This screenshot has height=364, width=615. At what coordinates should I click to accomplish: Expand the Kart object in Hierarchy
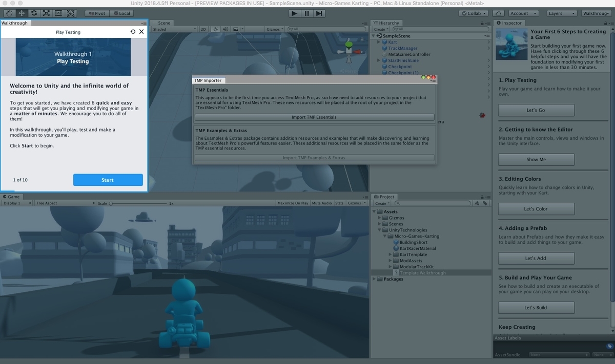[379, 42]
